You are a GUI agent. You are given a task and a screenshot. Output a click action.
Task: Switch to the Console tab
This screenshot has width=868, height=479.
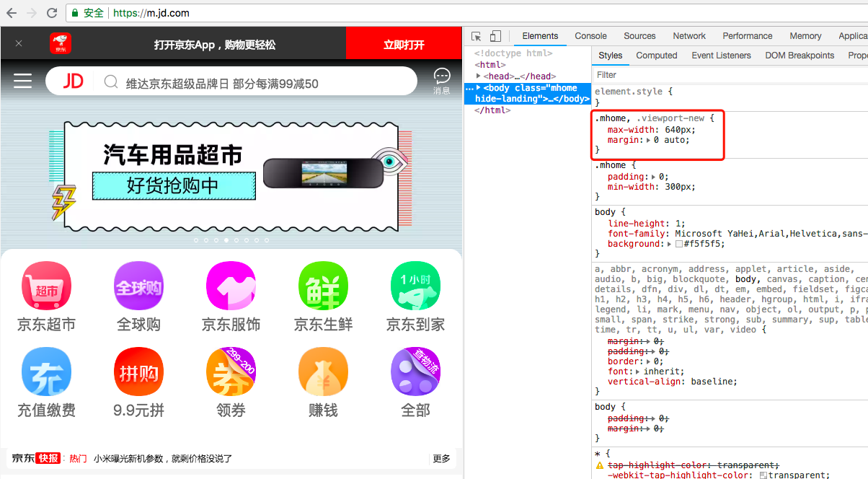tap(590, 36)
